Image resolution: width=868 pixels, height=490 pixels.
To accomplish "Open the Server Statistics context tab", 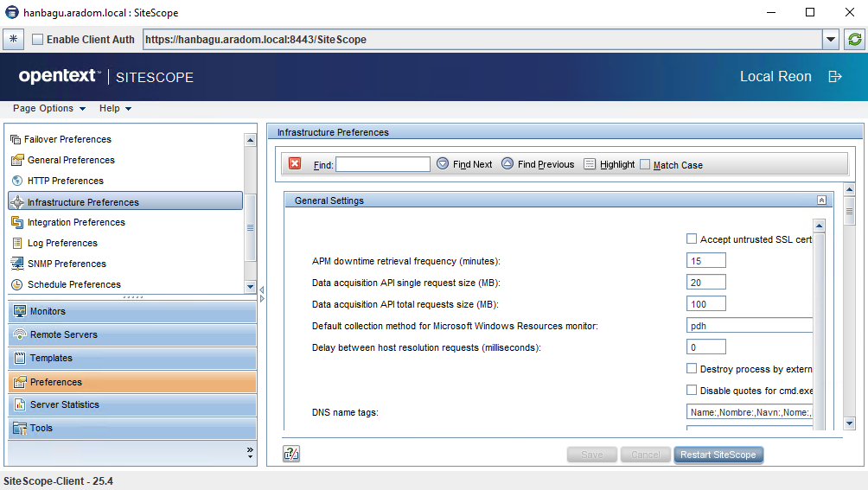I will [x=132, y=404].
